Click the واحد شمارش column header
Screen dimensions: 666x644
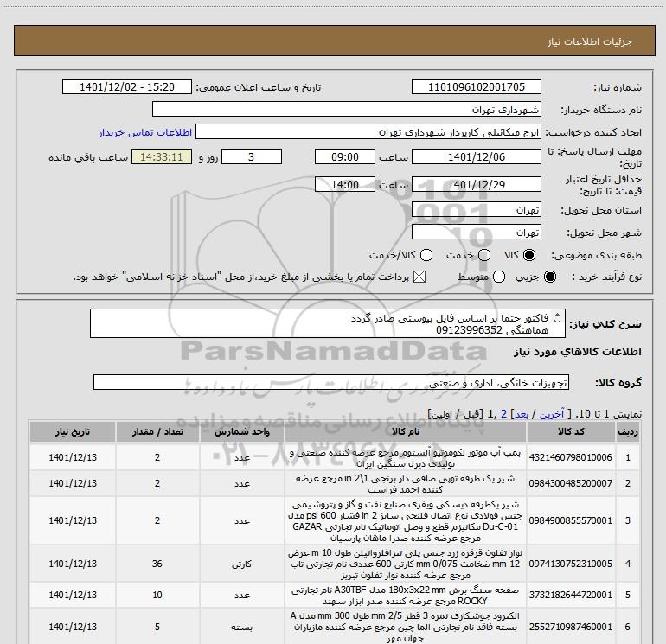coord(242,431)
